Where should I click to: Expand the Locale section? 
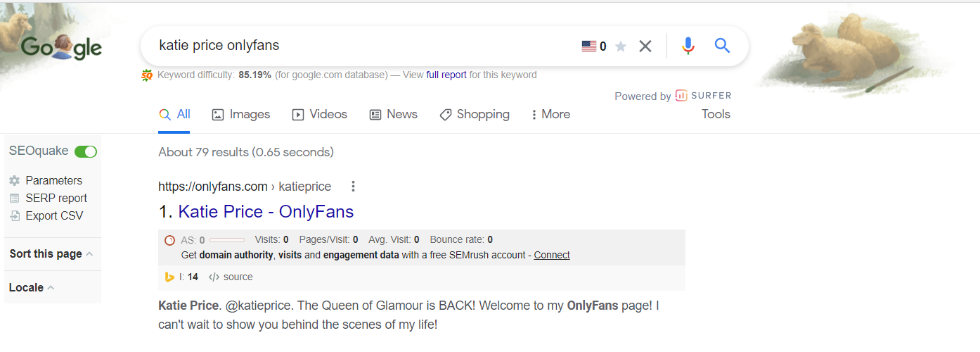coord(32,287)
